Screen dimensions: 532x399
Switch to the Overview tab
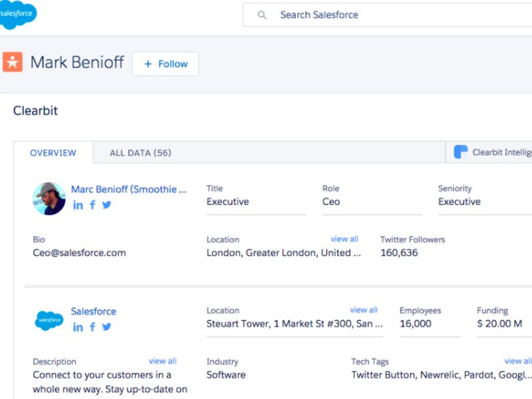point(53,153)
